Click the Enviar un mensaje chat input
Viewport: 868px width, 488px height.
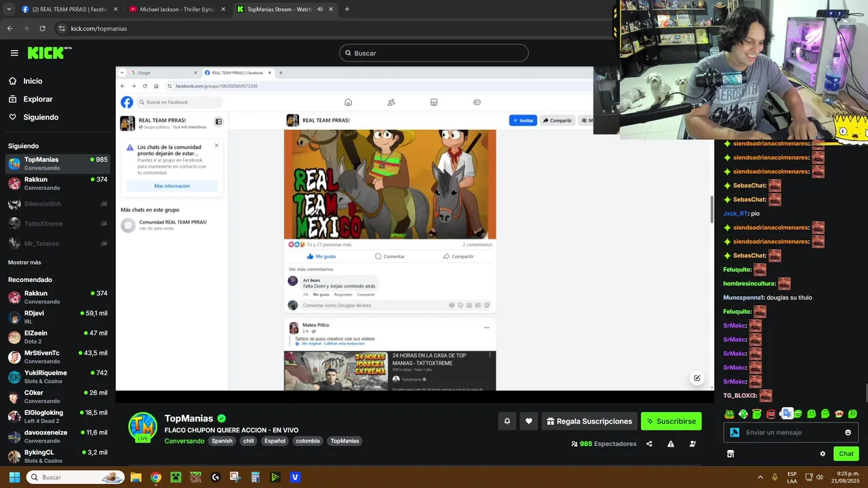(x=792, y=432)
